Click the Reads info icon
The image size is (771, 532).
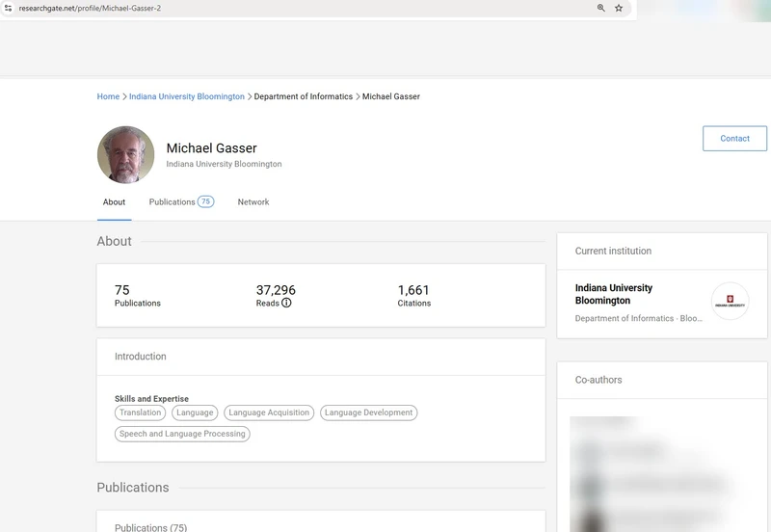click(x=286, y=303)
